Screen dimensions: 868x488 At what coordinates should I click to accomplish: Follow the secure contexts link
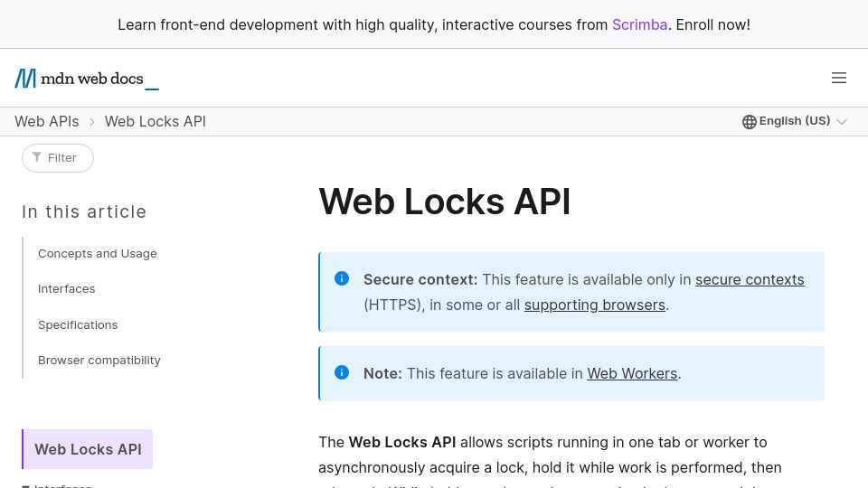(x=750, y=279)
